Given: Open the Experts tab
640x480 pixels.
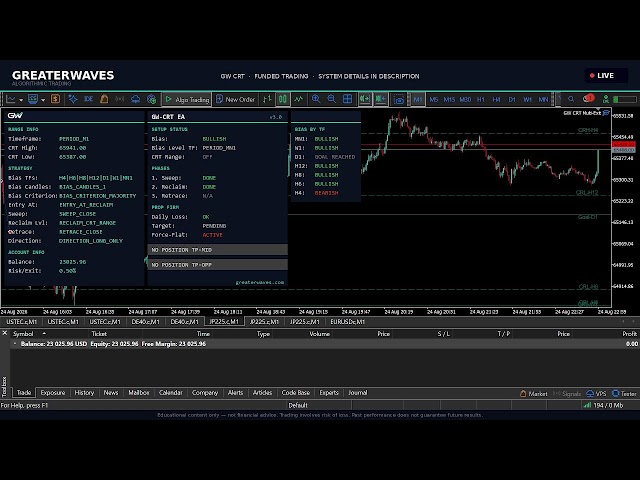Looking at the screenshot, I should tap(329, 393).
